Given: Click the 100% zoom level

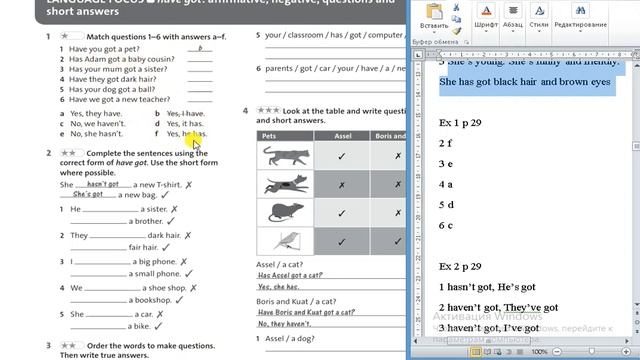Looking at the screenshot, I should click(x=539, y=351).
